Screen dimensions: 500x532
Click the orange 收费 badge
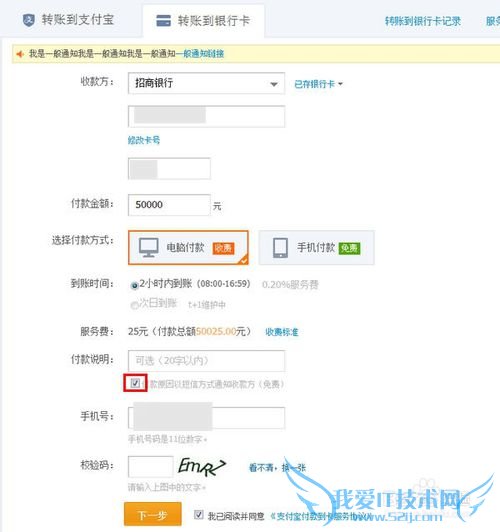pos(223,248)
